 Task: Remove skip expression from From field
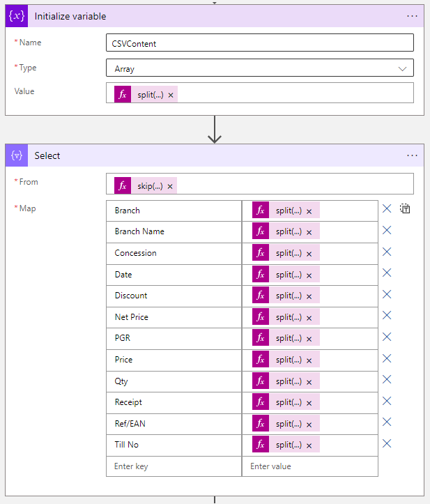(x=170, y=186)
